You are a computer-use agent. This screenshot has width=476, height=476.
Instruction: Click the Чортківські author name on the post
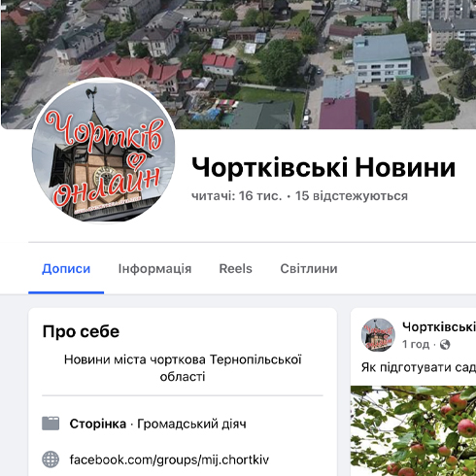point(439,326)
